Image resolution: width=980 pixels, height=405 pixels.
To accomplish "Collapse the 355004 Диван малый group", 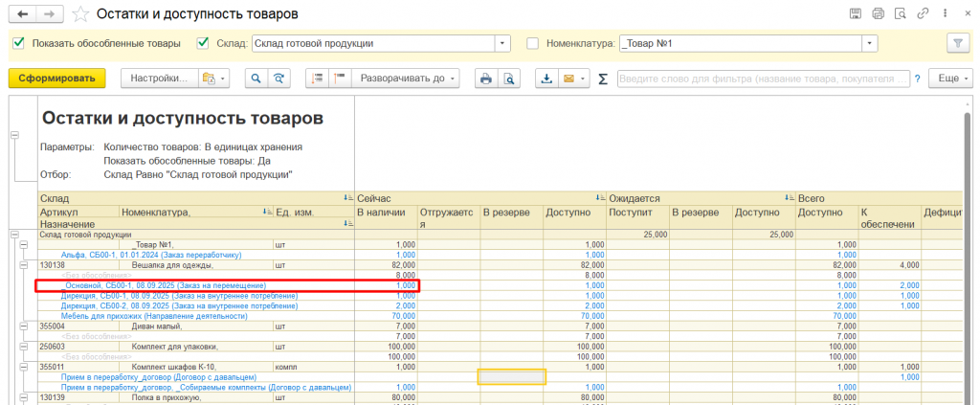I will click(24, 326).
